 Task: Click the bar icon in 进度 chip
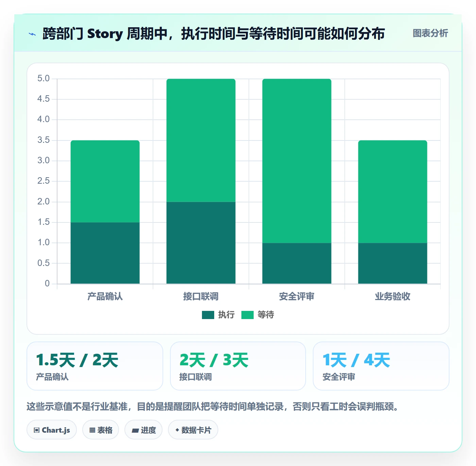135,431
